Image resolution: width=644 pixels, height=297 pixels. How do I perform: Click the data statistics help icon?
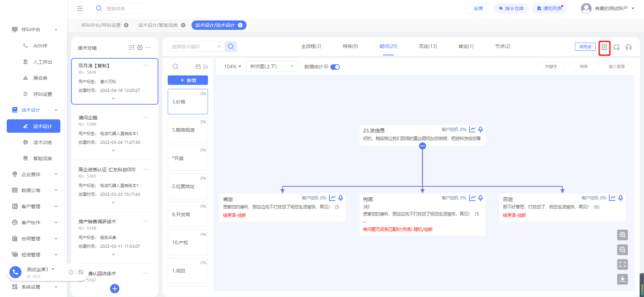(326, 66)
